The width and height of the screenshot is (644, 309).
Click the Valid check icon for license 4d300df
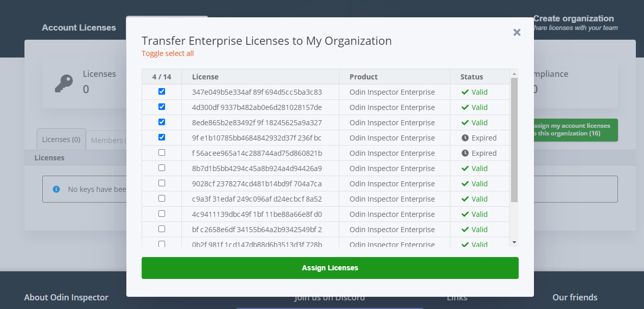[x=465, y=107]
